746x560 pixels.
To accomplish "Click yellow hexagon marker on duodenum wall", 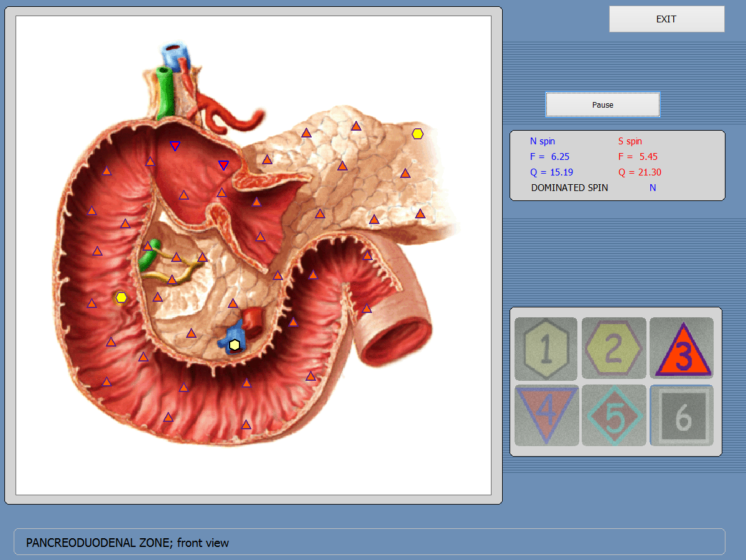I will click(121, 297).
